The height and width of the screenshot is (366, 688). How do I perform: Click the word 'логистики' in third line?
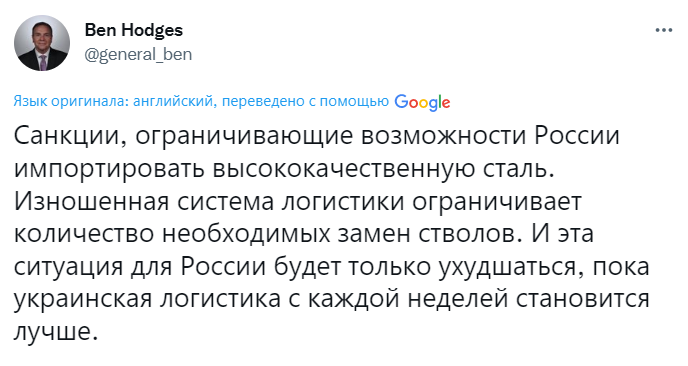pos(343,201)
